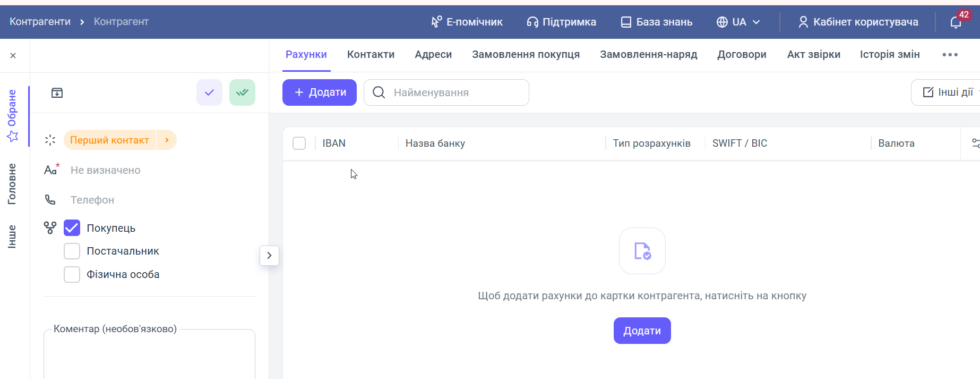Uncheck the Покупець checkbox
Viewport: 980px width, 379px height.
72,228
